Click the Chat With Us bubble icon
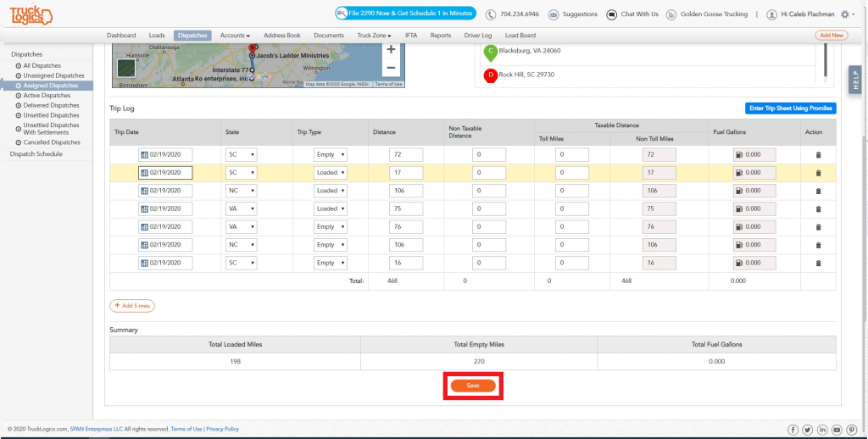The width and height of the screenshot is (868, 439). [611, 15]
